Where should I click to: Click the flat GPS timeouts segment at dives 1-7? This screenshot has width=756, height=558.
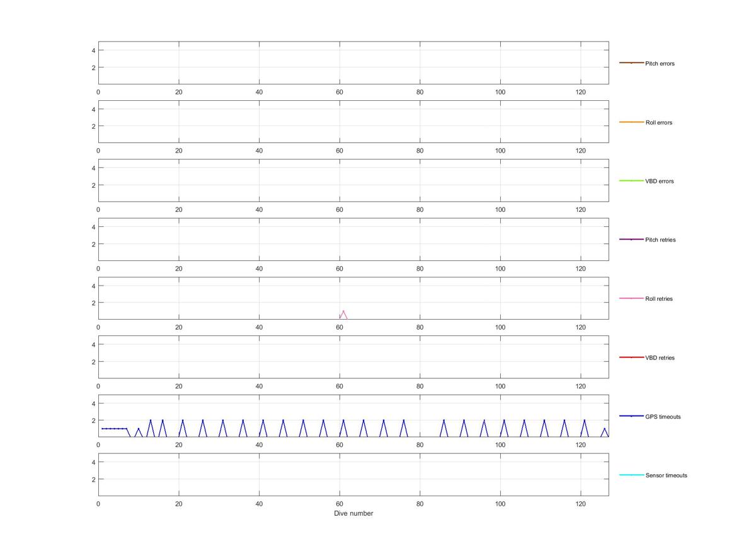(114, 429)
